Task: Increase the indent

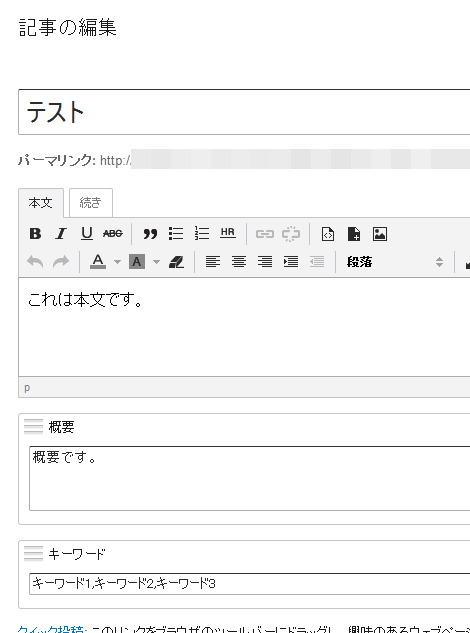Action: pyautogui.click(x=291, y=262)
